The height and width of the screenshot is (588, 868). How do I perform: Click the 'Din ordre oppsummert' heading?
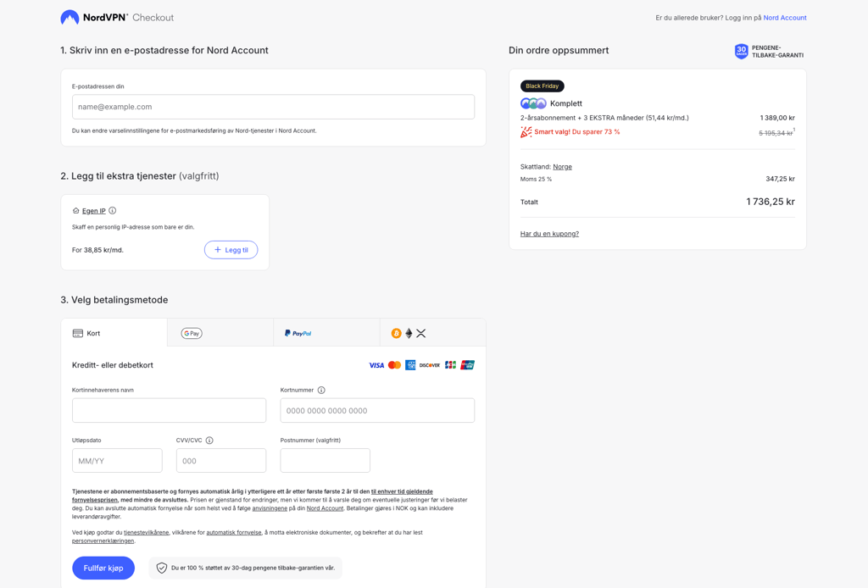pyautogui.click(x=559, y=50)
